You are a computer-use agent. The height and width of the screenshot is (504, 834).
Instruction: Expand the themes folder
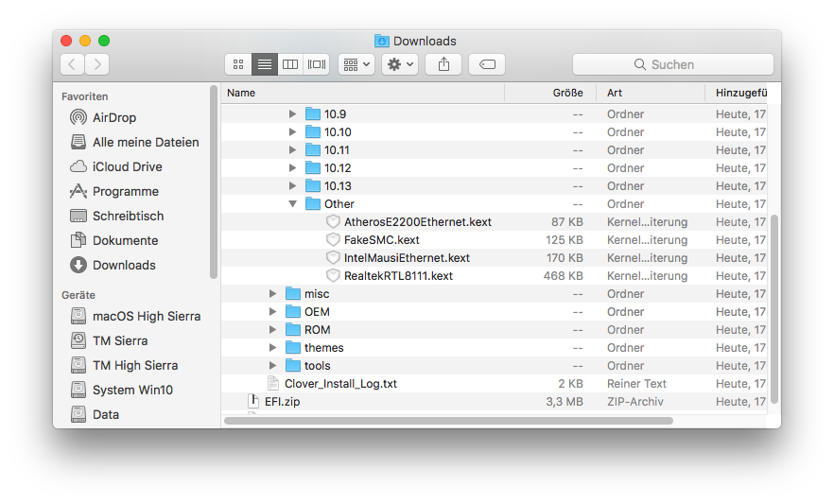click(x=274, y=348)
